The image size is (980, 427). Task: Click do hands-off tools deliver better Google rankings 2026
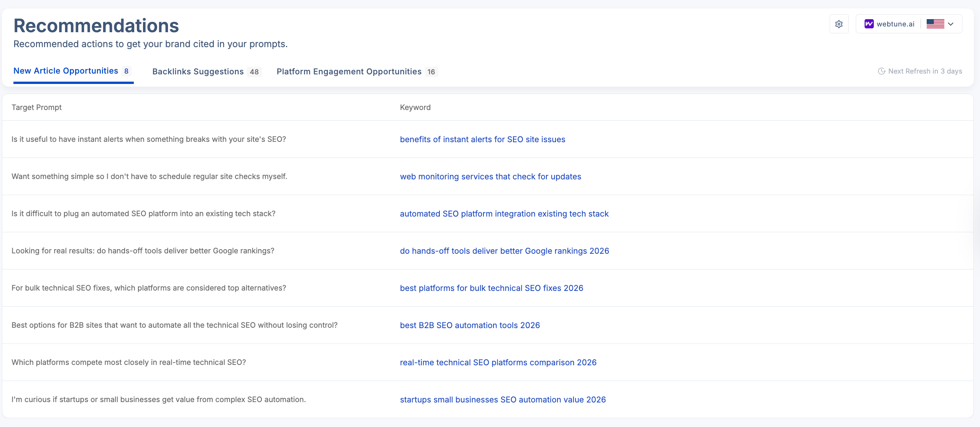click(504, 251)
